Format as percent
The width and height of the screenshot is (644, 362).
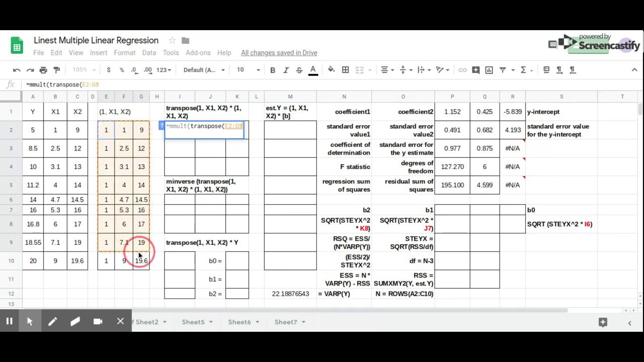[121, 70]
